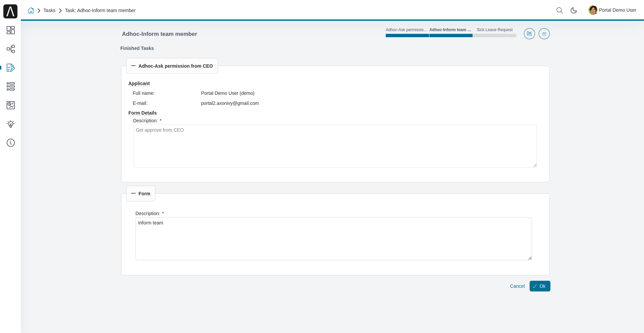Open the case details icon button
This screenshot has width=644, height=333.
pyautogui.click(x=529, y=34)
